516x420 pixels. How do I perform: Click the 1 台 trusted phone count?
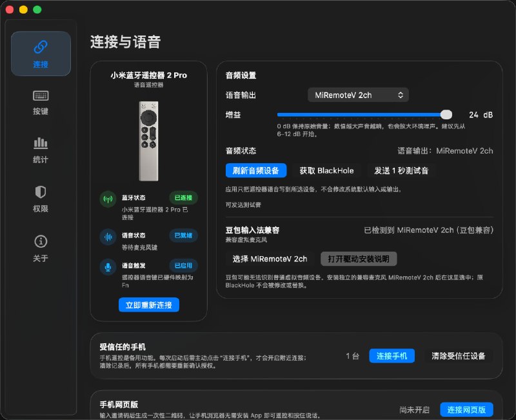click(x=352, y=356)
